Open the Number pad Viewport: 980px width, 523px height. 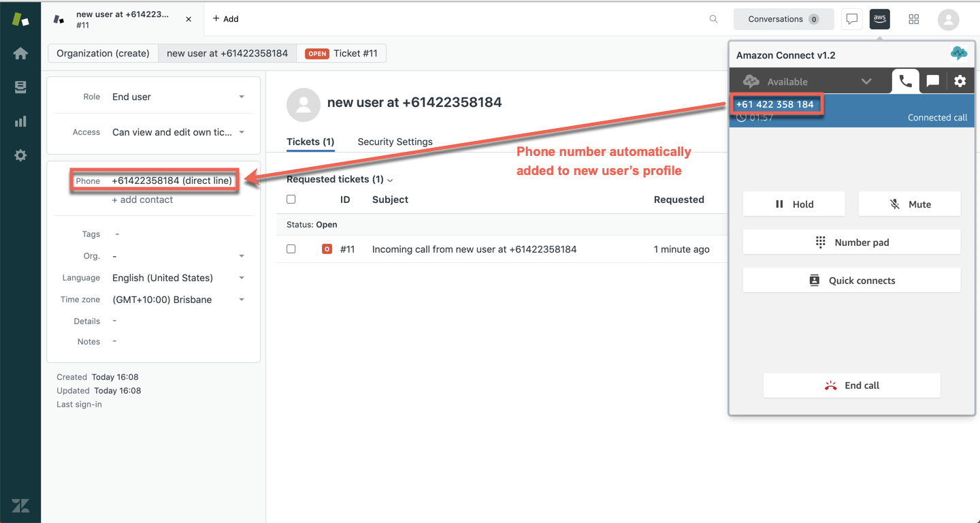tap(851, 242)
